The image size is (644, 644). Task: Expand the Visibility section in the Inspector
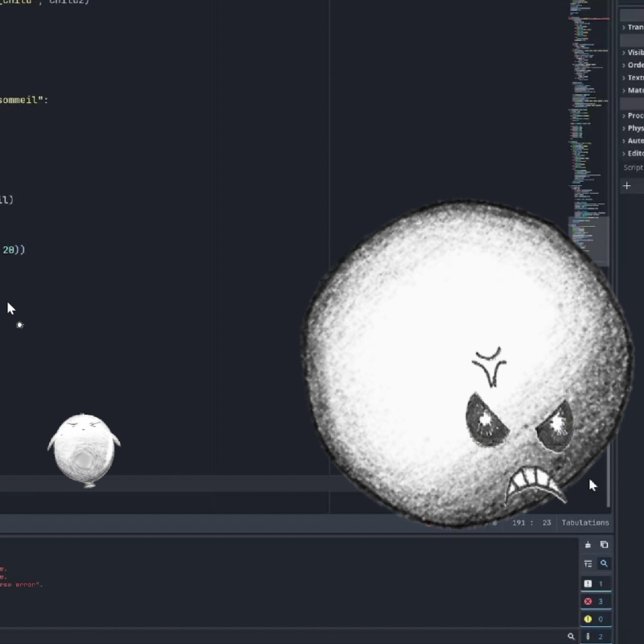(x=632, y=52)
